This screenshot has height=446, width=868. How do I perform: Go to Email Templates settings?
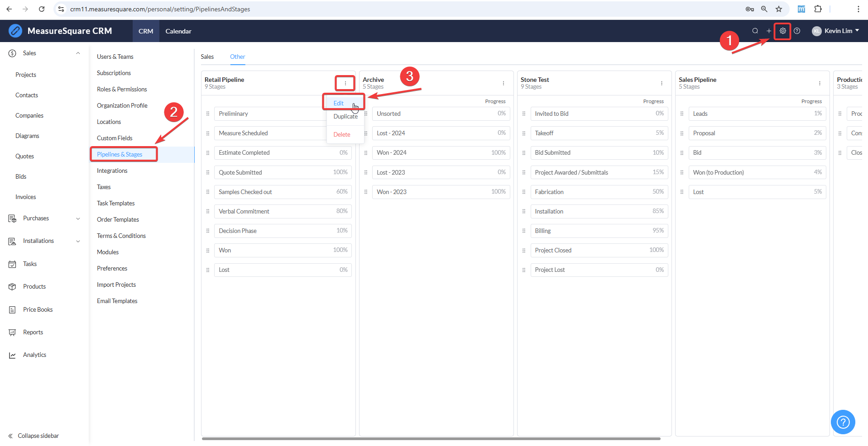117,301
